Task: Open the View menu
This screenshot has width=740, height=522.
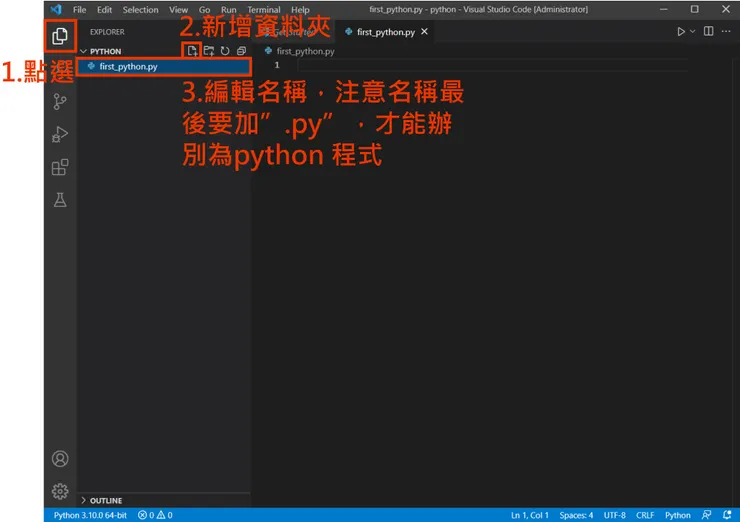Action: (x=178, y=9)
